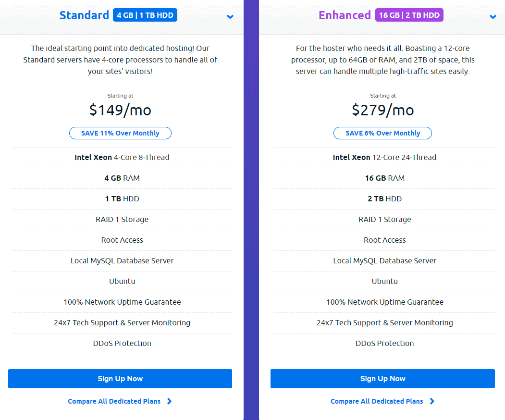
Task: Select the Standard plan heading
Action: (85, 15)
